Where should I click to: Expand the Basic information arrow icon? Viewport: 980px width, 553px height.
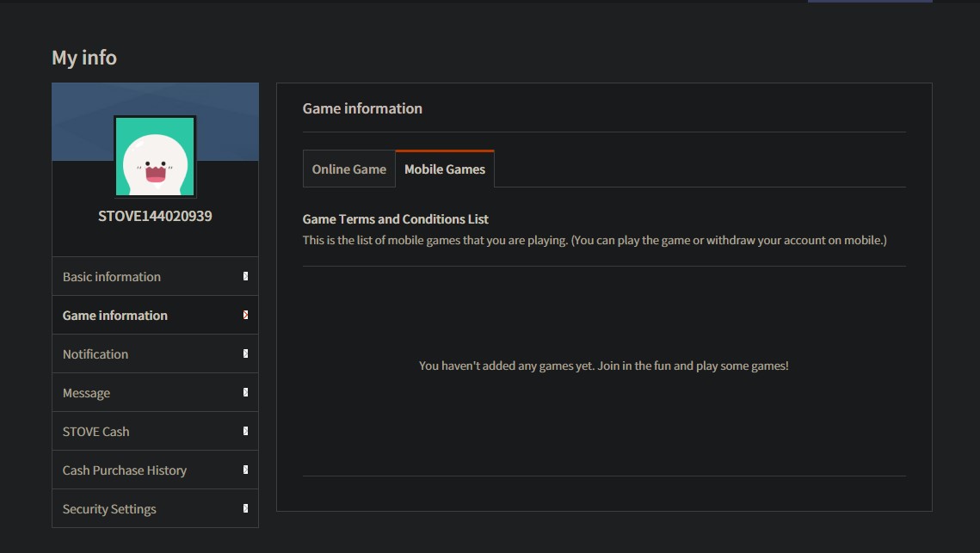point(243,276)
